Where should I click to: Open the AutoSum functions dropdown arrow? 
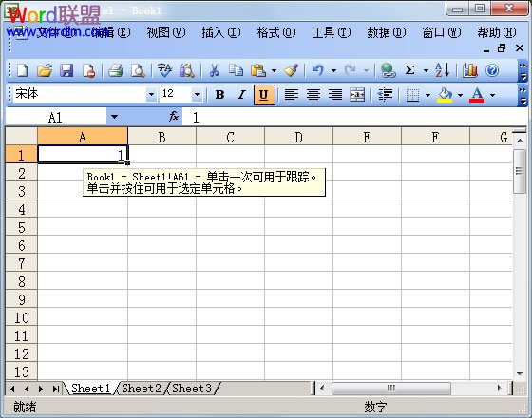426,71
